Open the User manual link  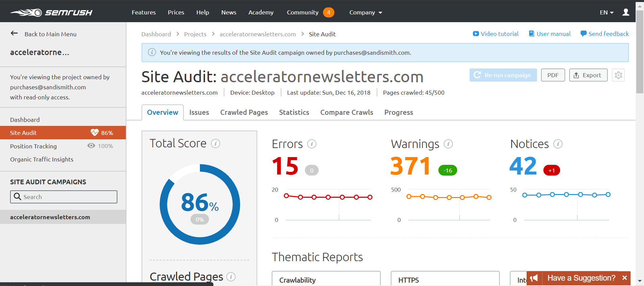pos(550,34)
